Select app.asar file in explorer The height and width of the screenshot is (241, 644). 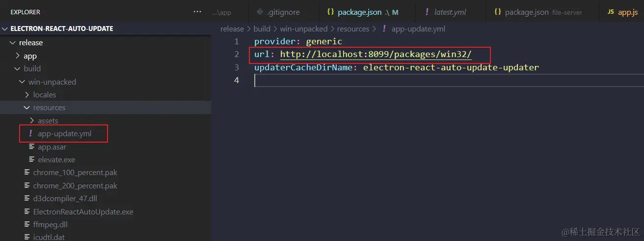click(52, 147)
